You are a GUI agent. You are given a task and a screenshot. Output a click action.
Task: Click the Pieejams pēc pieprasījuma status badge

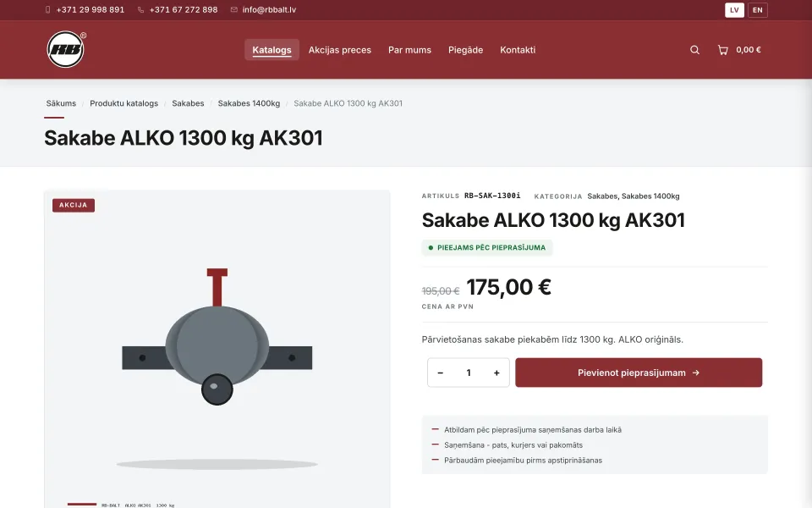click(487, 248)
